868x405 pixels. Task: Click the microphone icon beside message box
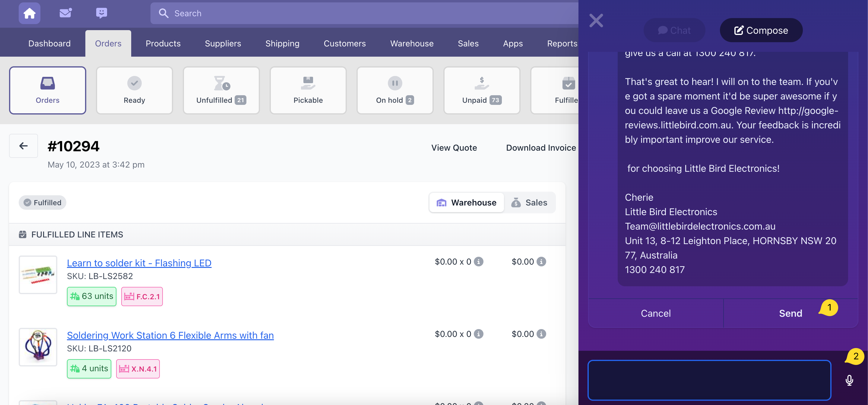(x=849, y=380)
